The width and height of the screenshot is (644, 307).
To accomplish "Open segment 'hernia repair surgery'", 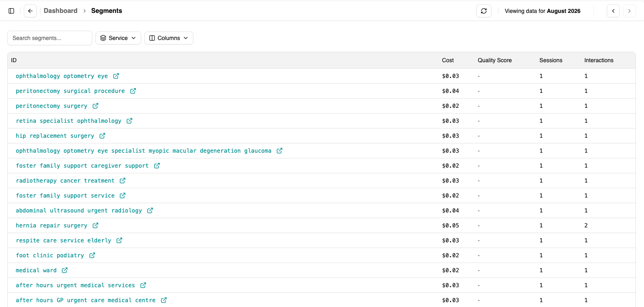I will pos(51,225).
